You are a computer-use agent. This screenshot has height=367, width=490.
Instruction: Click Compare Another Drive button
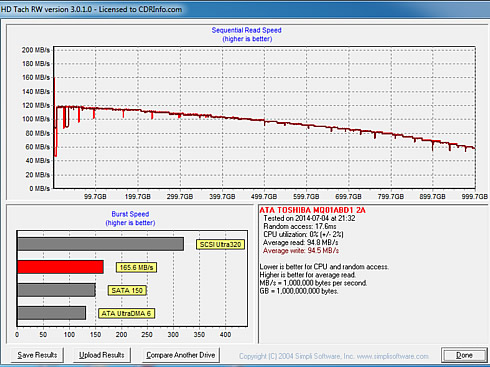point(181,355)
